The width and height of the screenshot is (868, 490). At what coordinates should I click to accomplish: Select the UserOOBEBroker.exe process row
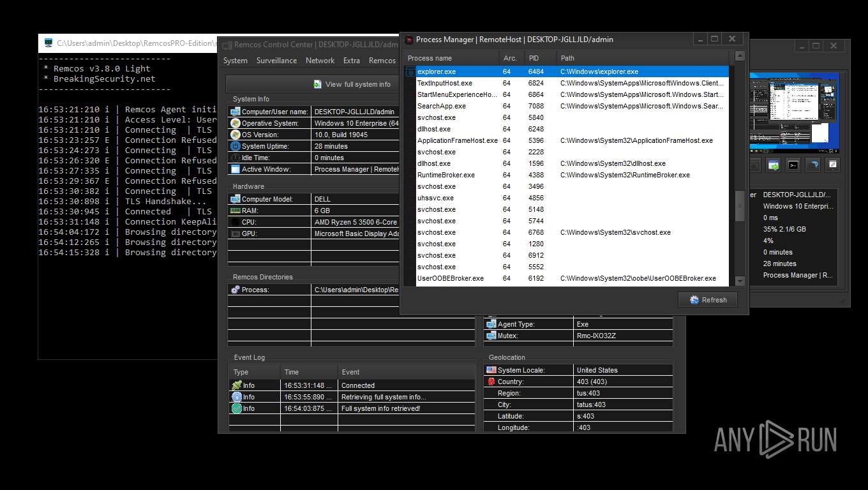566,278
